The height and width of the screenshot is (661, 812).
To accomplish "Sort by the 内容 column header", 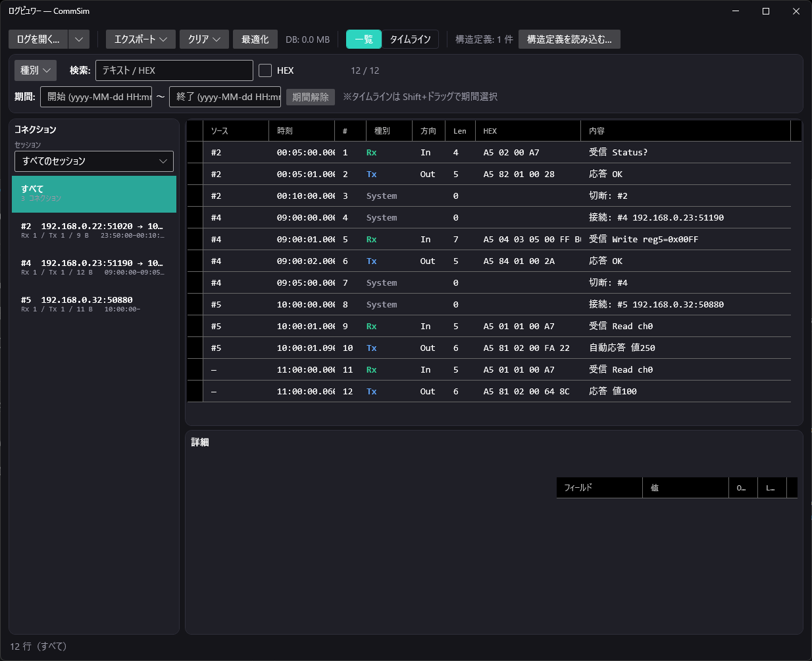I will [685, 131].
